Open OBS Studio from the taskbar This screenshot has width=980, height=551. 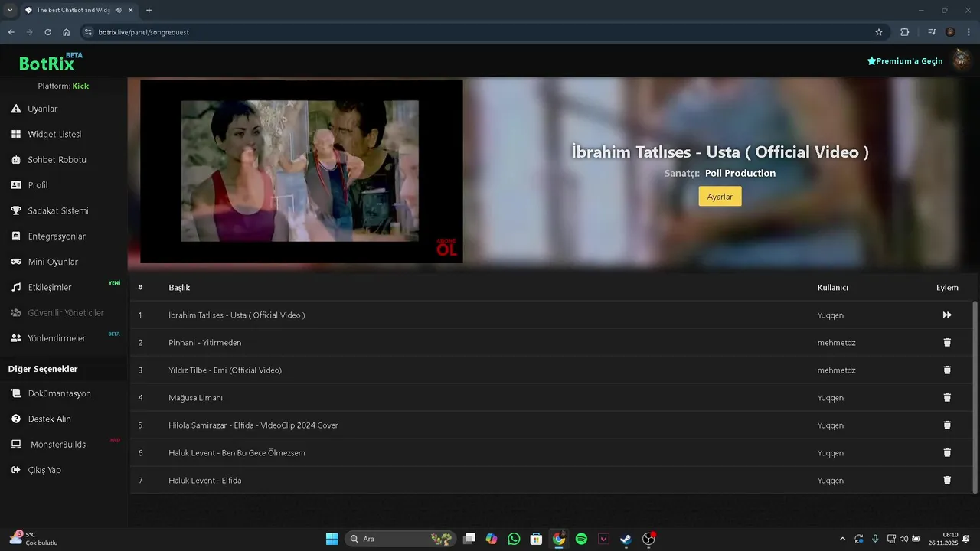point(648,539)
